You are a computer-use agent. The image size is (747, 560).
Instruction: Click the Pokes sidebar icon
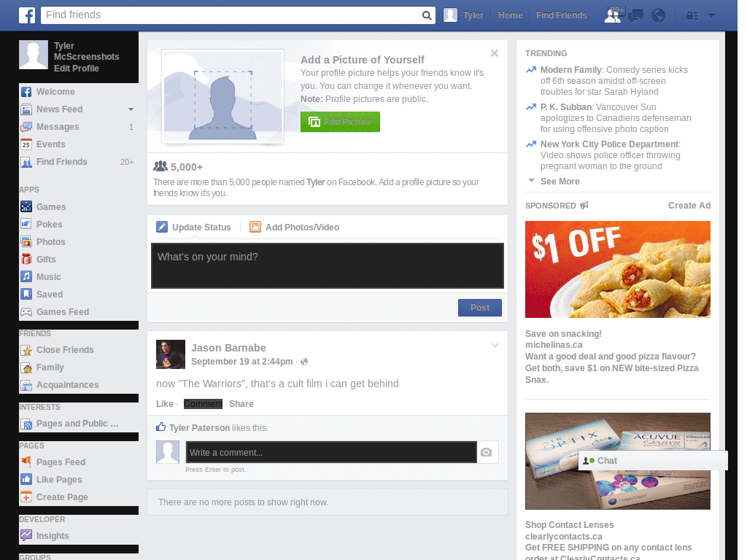26,225
